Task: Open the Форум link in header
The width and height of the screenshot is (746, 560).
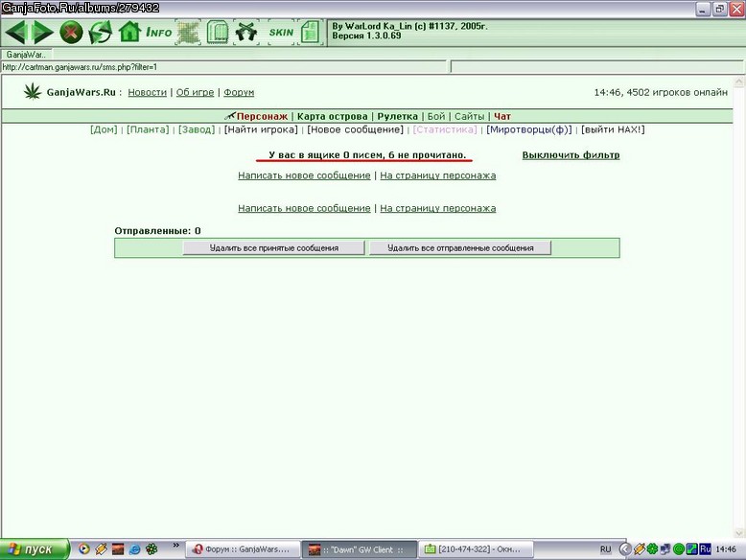Action: (x=239, y=92)
